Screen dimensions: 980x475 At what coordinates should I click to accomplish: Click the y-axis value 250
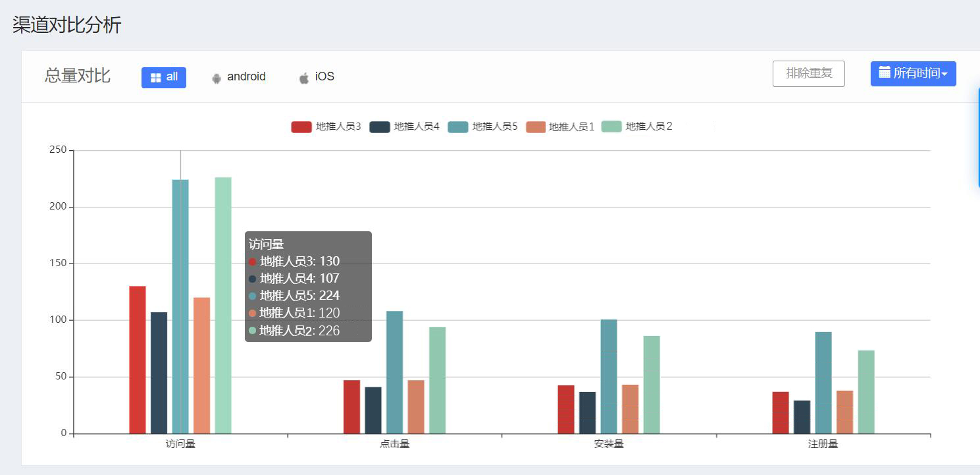58,150
